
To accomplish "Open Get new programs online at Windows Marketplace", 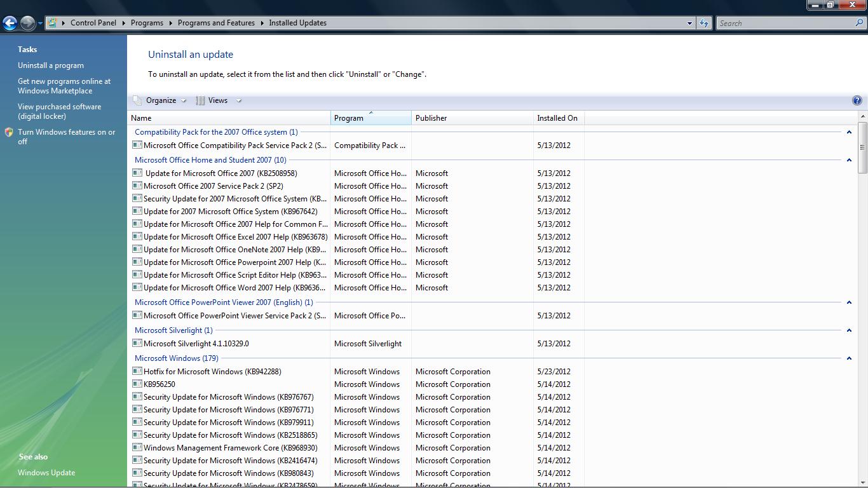I will click(64, 86).
